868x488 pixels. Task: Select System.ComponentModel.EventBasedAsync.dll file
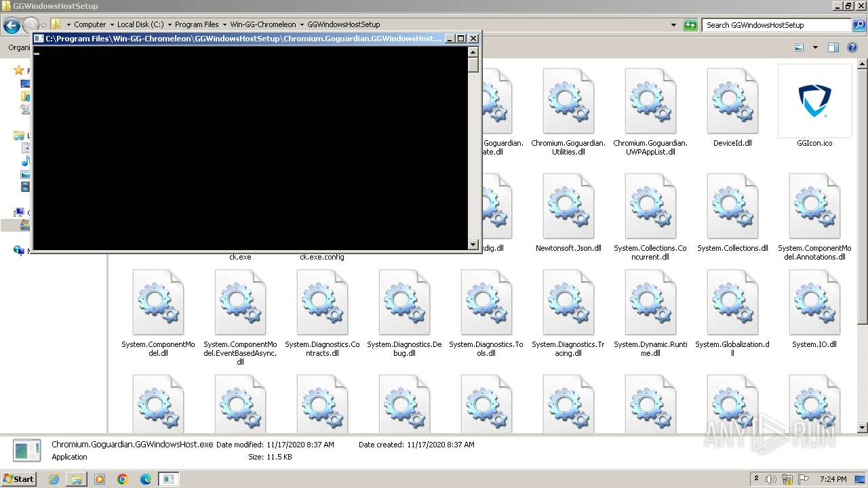(x=240, y=318)
